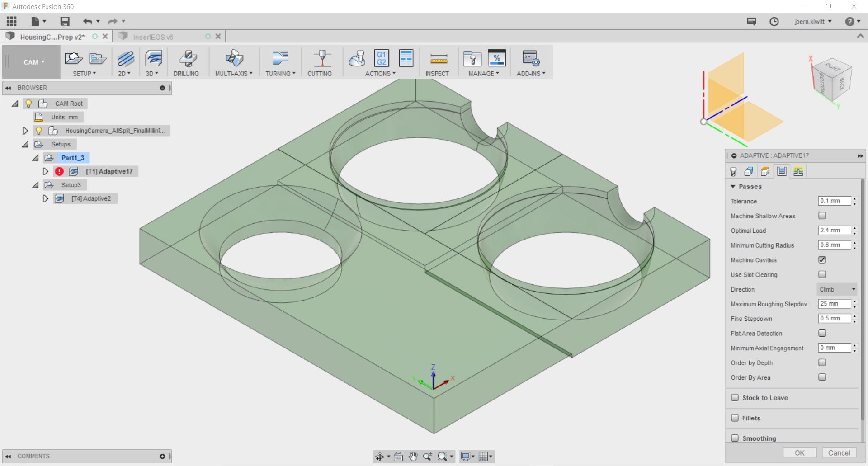This screenshot has width=868, height=466.
Task: Open the Tool tab in Adaptive panel
Action: [733, 171]
